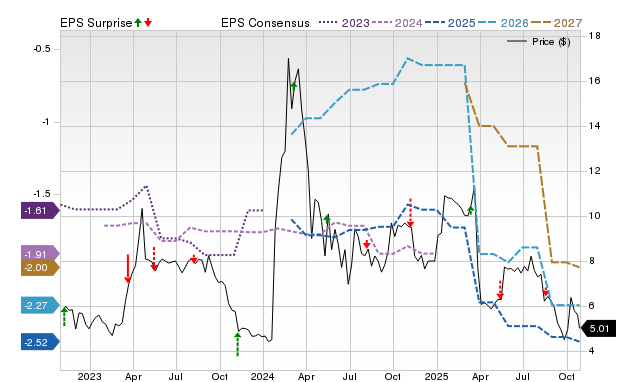Toggle the 2025 consensus series in legend
The width and height of the screenshot is (640, 382).
450,23
